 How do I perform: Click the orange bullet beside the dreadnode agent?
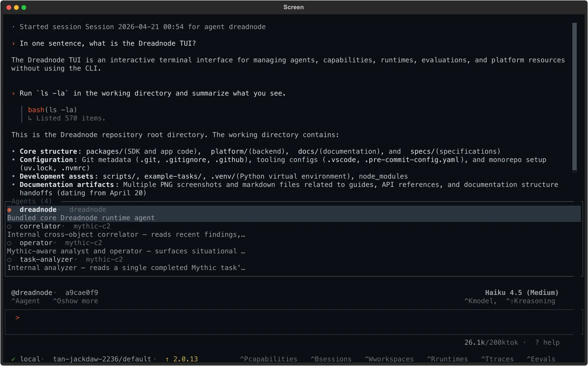click(9, 210)
